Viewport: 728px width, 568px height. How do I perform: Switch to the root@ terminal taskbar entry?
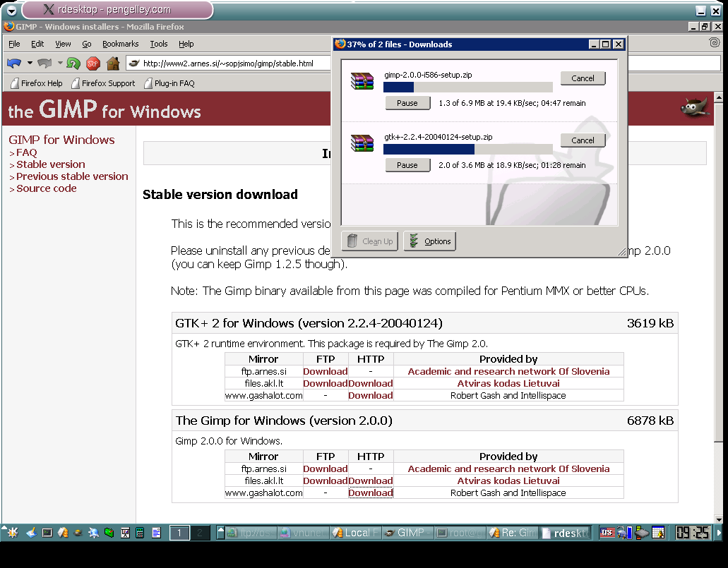[460, 533]
